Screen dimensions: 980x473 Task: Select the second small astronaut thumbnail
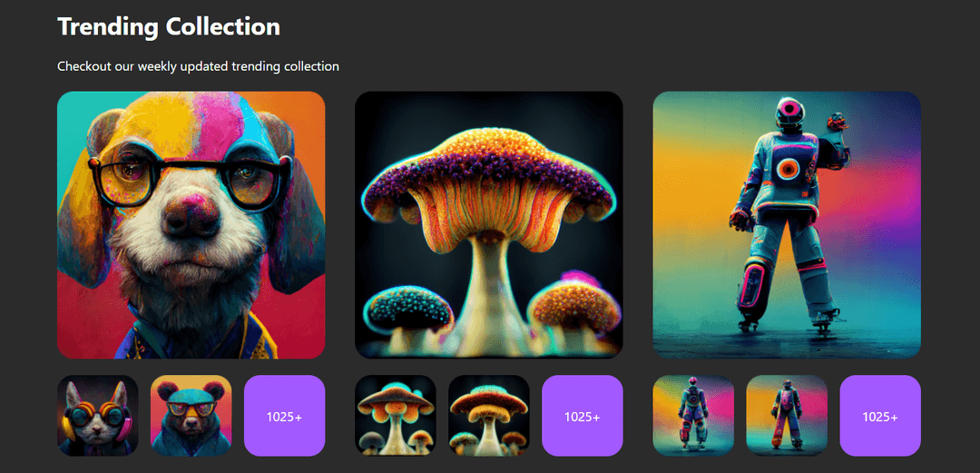coord(787,416)
